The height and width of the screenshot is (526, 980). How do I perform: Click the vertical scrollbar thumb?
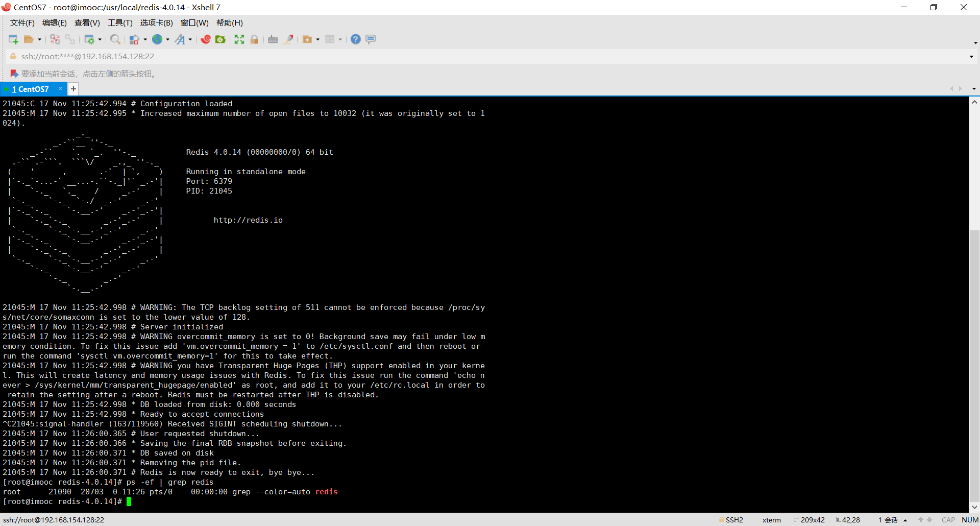[974, 366]
